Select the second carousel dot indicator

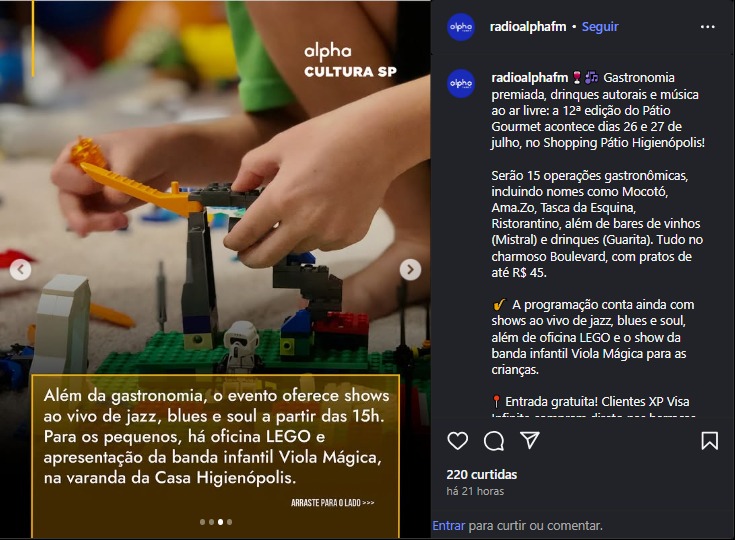click(x=211, y=522)
